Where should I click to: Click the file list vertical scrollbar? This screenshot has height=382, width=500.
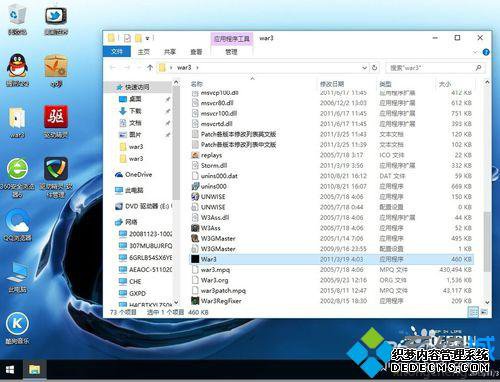coord(487,241)
